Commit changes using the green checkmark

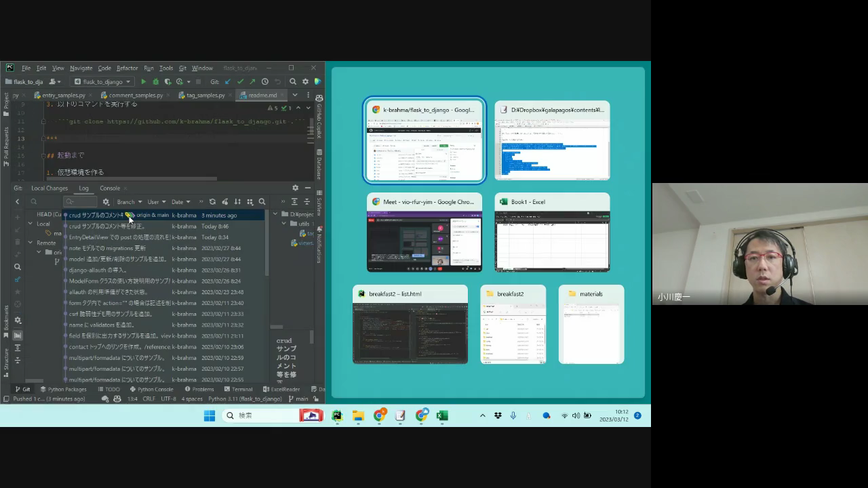(240, 82)
